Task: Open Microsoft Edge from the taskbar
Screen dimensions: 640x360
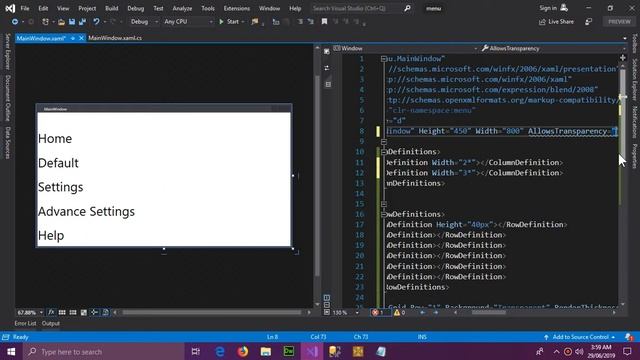Action: tap(220, 351)
